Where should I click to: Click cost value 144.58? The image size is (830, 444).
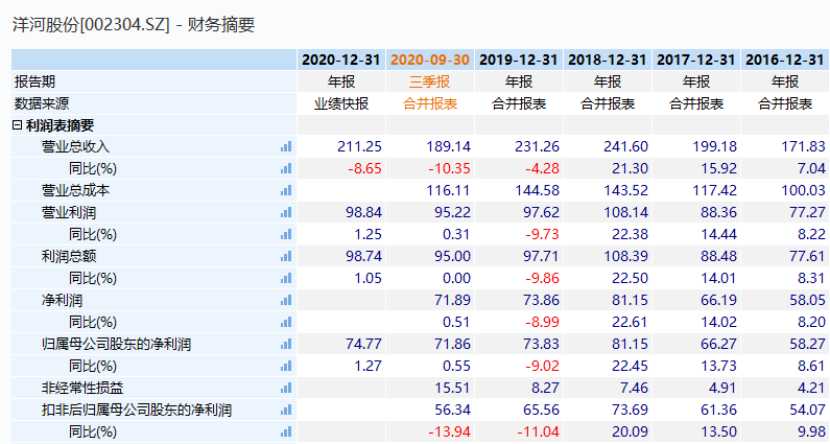[x=537, y=191]
